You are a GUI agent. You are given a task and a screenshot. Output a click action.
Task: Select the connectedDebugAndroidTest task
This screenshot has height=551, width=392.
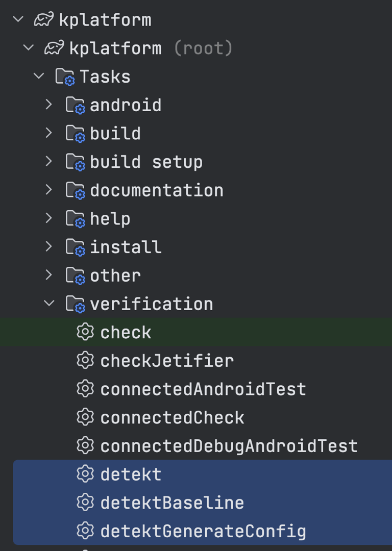tap(229, 446)
